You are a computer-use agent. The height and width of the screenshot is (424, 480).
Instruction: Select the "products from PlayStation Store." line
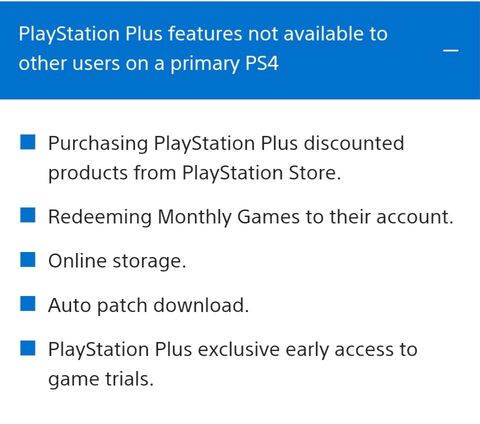[195, 173]
